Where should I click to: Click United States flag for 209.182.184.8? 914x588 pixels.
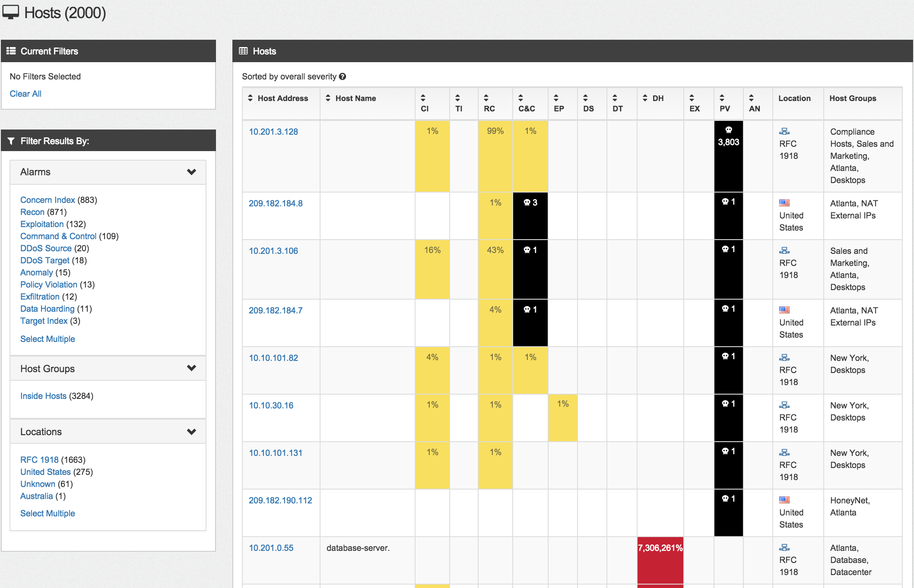coord(784,203)
